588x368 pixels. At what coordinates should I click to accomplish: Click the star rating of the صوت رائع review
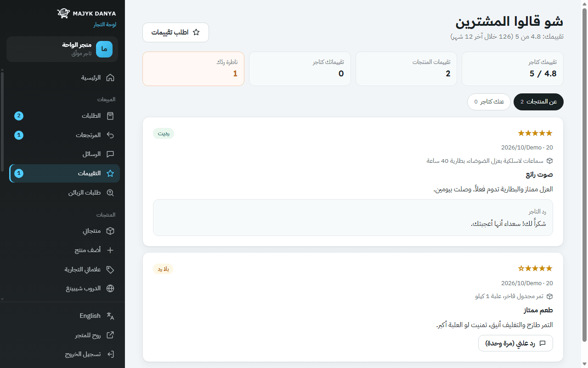(x=535, y=133)
